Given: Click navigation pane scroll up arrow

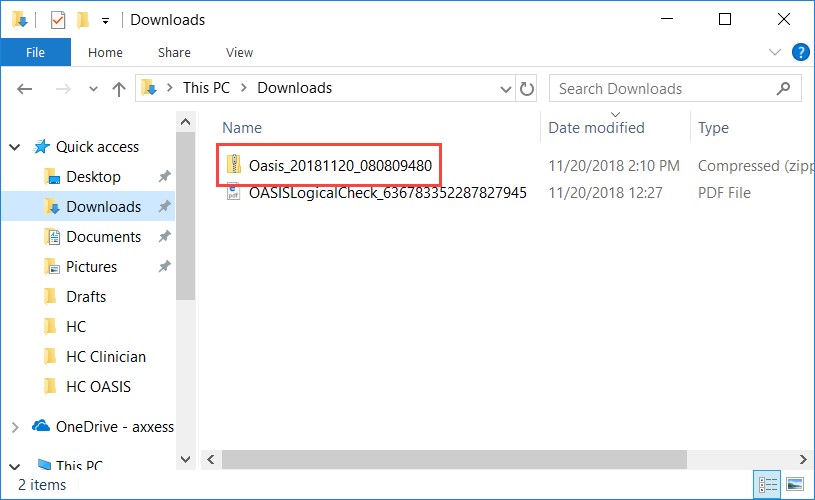Looking at the screenshot, I should click(x=186, y=122).
